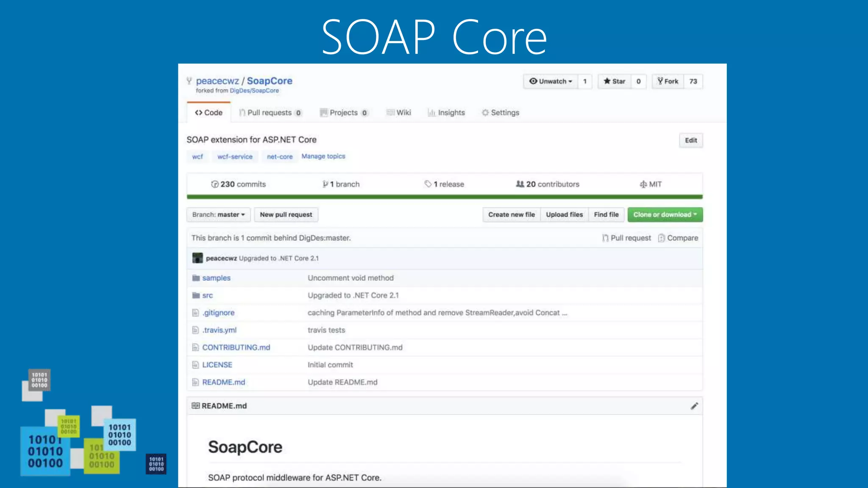868x488 pixels.
Task: Open the Projects tab
Action: coord(344,113)
